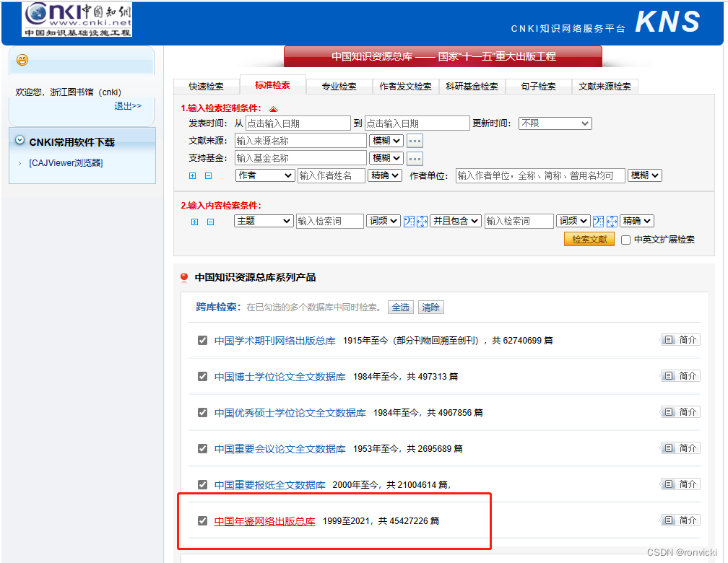Open the 文献来源 browse (...) icon
Screen dimensions: 728x563
[x=414, y=140]
